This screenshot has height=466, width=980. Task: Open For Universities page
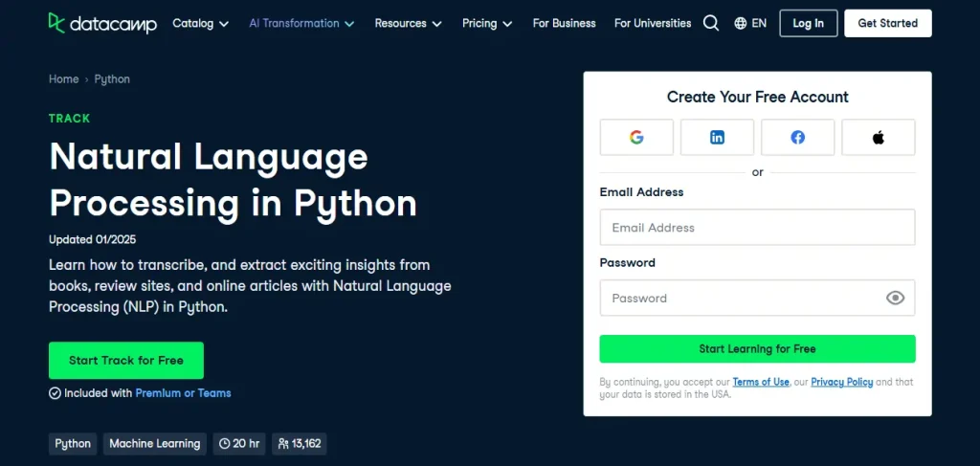653,23
